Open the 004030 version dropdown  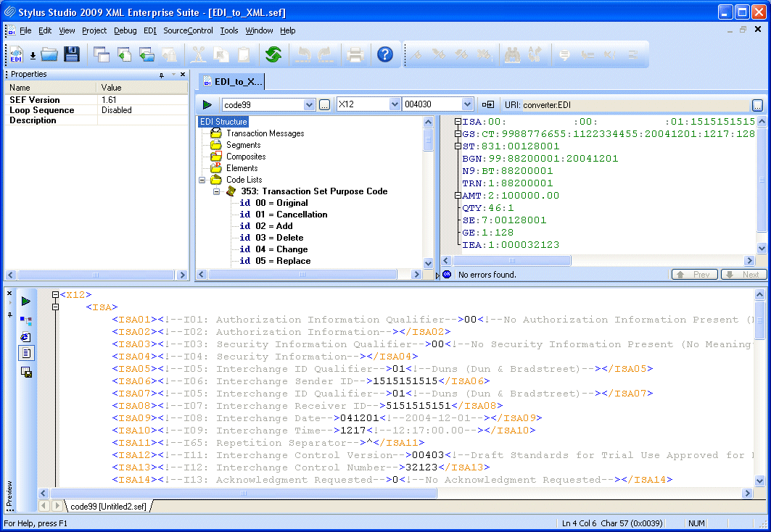(x=467, y=104)
